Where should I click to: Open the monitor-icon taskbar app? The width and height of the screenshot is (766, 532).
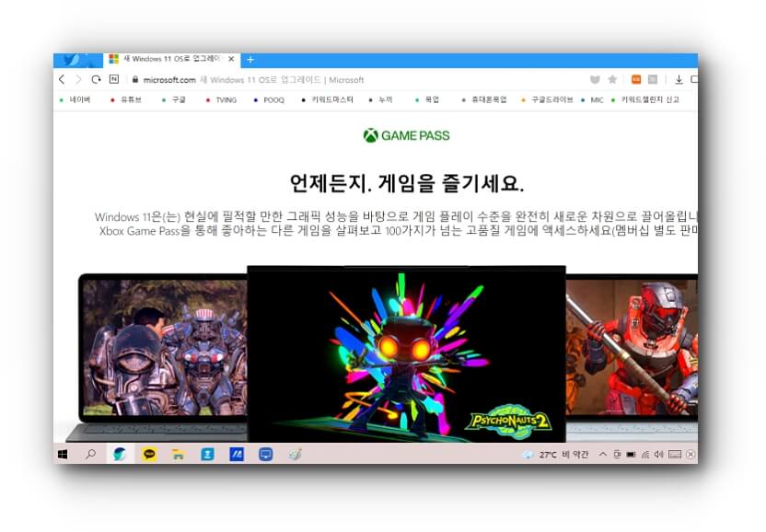pyautogui.click(x=266, y=455)
